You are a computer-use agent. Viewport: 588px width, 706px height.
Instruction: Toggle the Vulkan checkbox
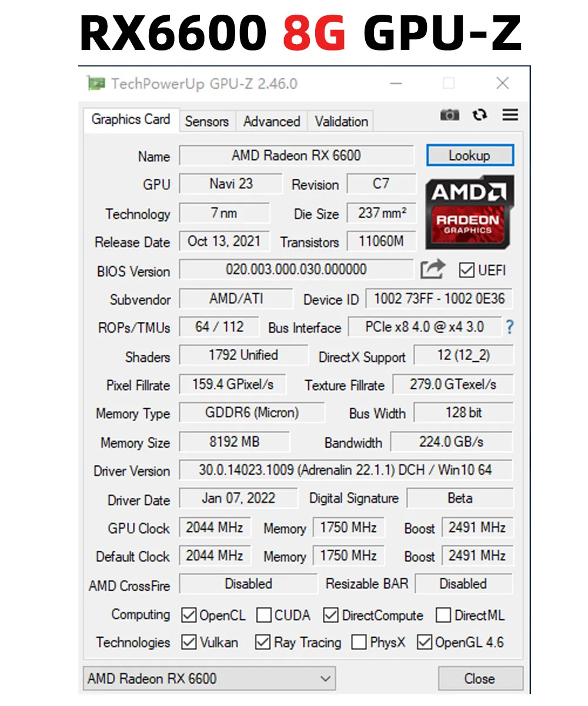click(189, 642)
